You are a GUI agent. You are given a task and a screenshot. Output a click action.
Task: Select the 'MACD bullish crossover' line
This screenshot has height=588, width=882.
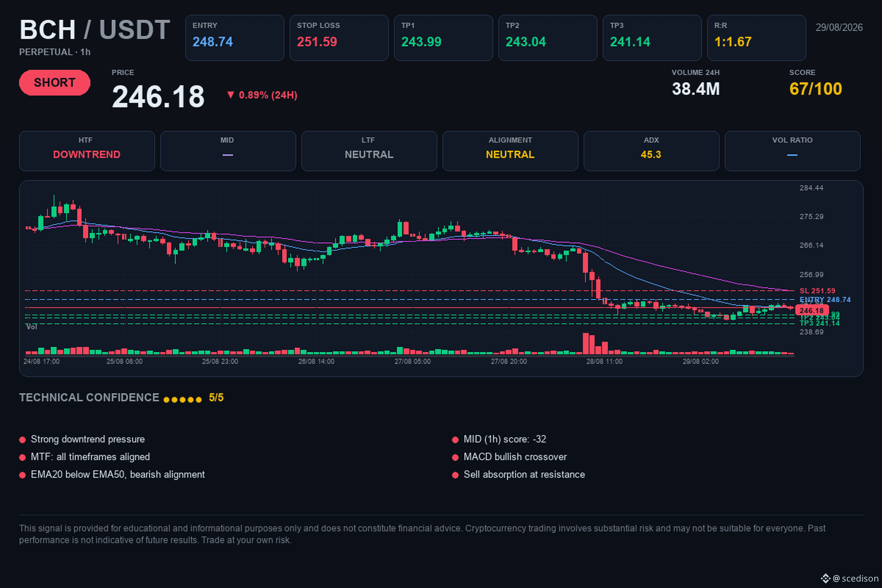coord(515,457)
